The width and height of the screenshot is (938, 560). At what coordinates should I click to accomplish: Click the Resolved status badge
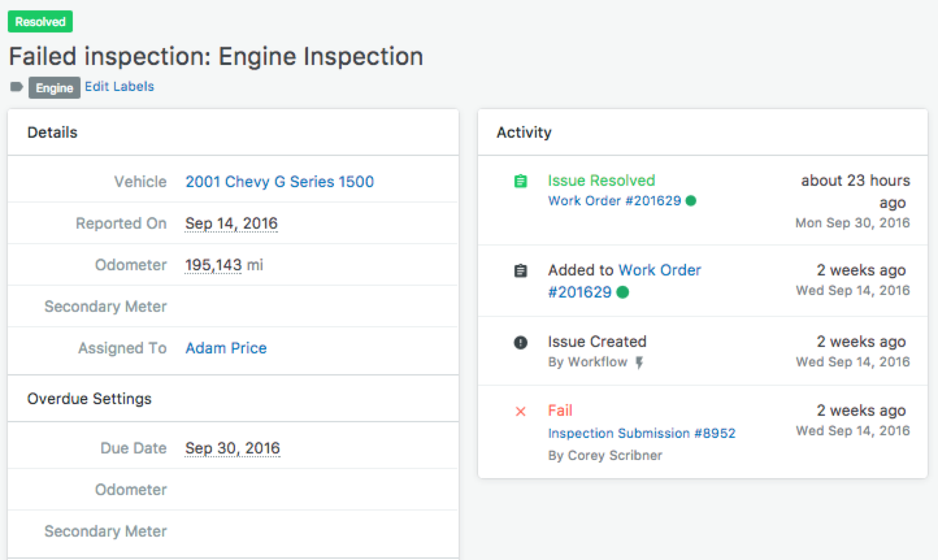point(40,21)
